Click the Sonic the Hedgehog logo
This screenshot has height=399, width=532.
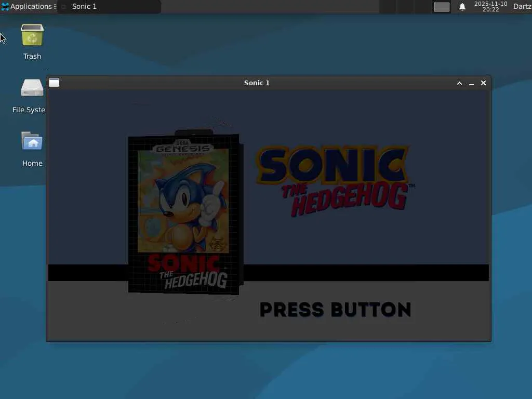(x=335, y=181)
